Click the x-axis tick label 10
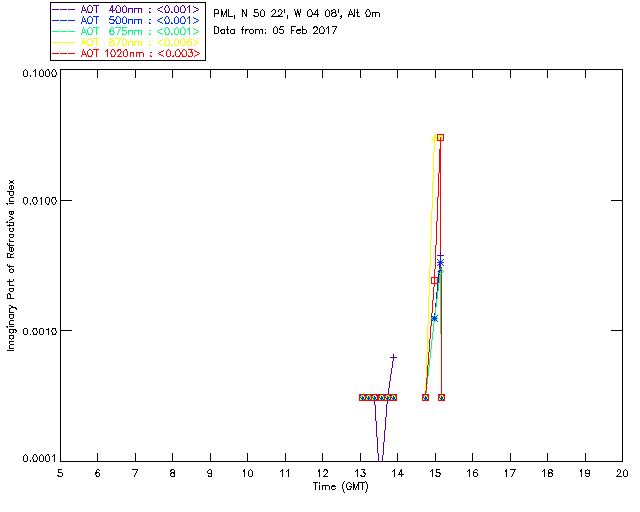The image size is (640, 512). pyautogui.click(x=247, y=473)
